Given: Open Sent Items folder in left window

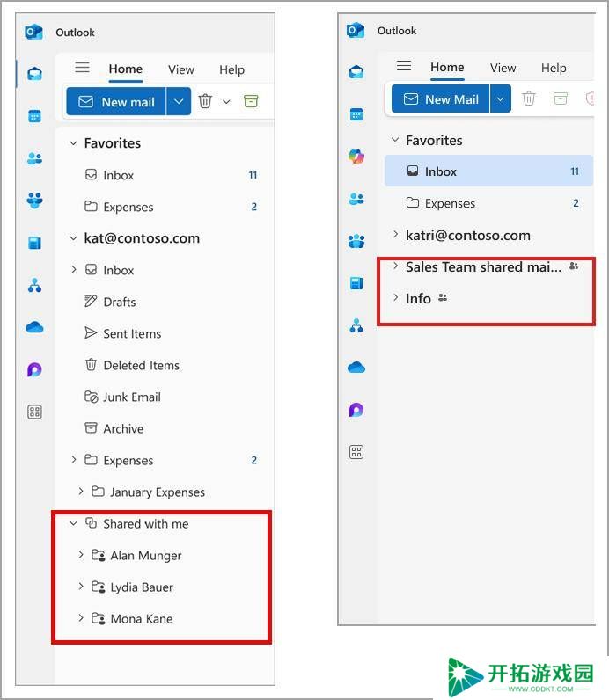Looking at the screenshot, I should point(165,333).
